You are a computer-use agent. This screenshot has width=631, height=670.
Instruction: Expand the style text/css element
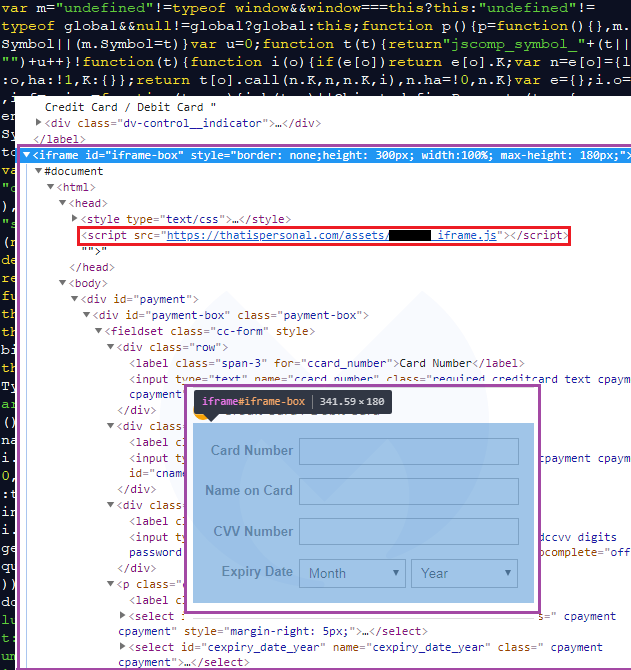pos(75,219)
